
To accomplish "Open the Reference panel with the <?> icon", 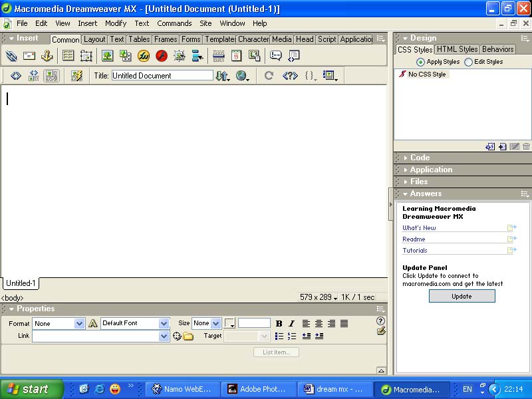I will click(289, 75).
